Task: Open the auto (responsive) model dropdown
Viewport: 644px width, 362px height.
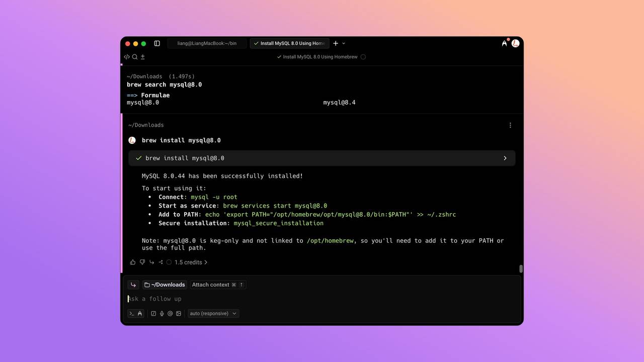Action: [213, 313]
